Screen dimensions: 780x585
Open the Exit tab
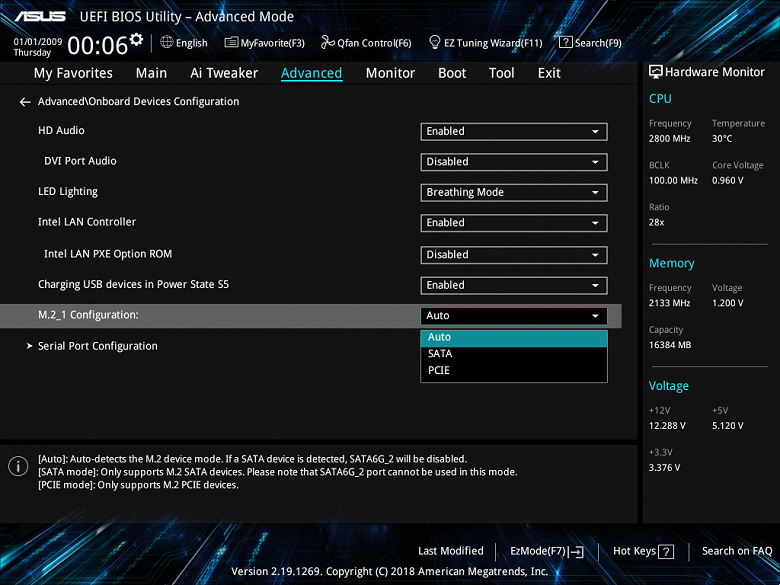[x=549, y=73]
